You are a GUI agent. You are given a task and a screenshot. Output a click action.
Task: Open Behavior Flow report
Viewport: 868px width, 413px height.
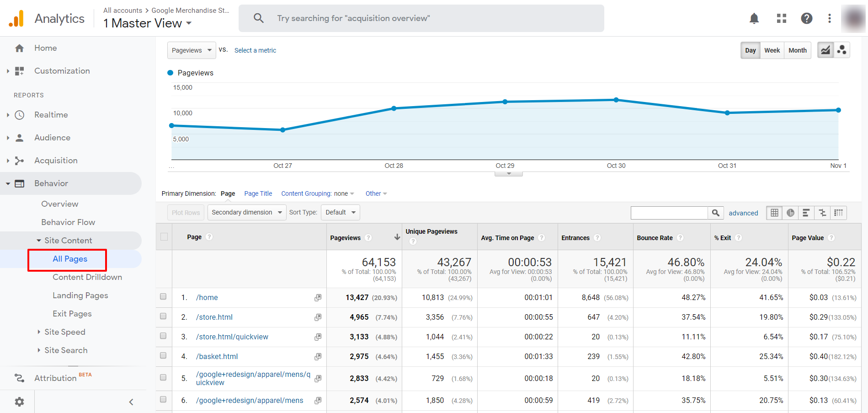pos(68,222)
